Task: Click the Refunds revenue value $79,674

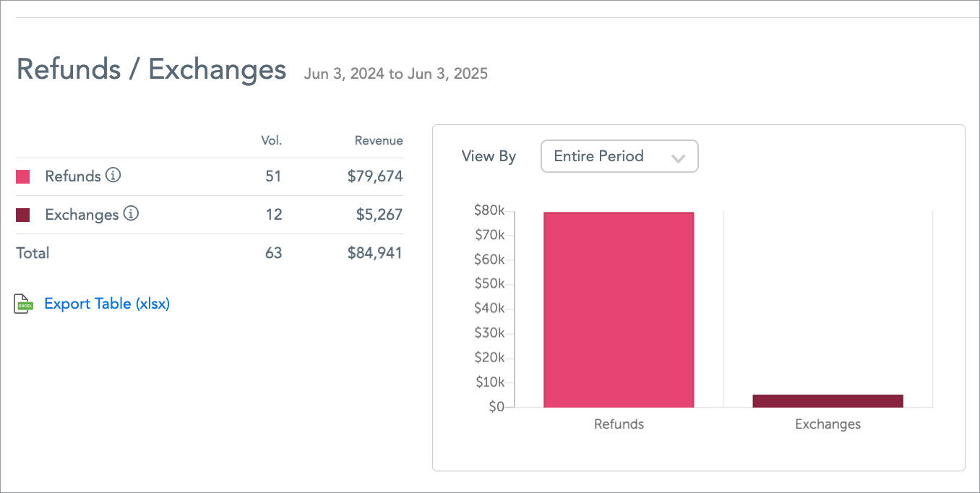Action: (375, 176)
